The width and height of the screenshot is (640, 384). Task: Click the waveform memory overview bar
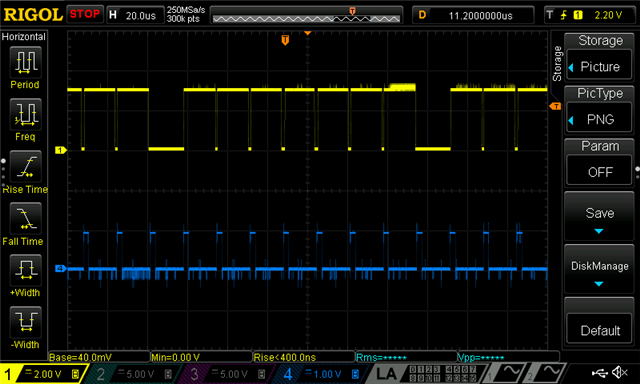tap(306, 16)
